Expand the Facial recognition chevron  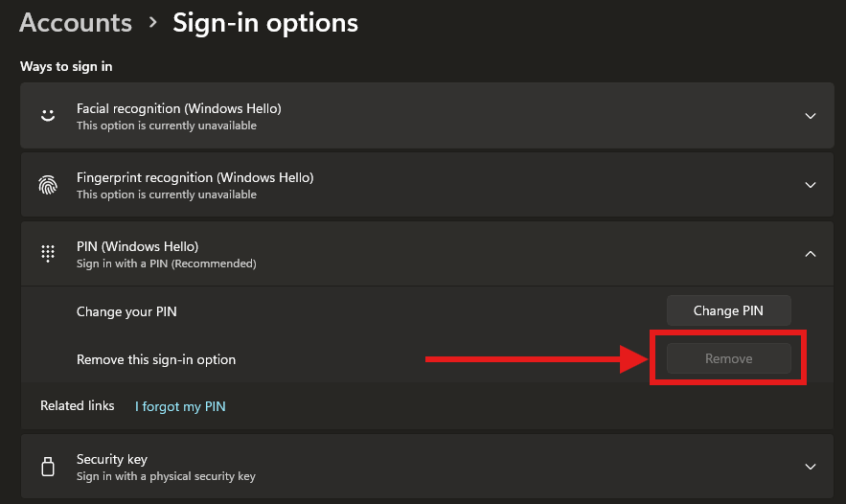coord(810,116)
